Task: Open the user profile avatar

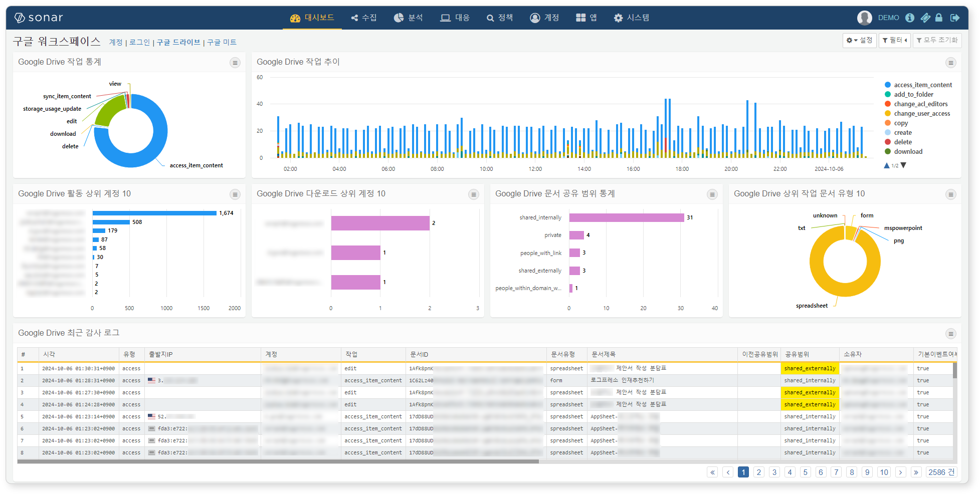Action: pyautogui.click(x=864, y=18)
